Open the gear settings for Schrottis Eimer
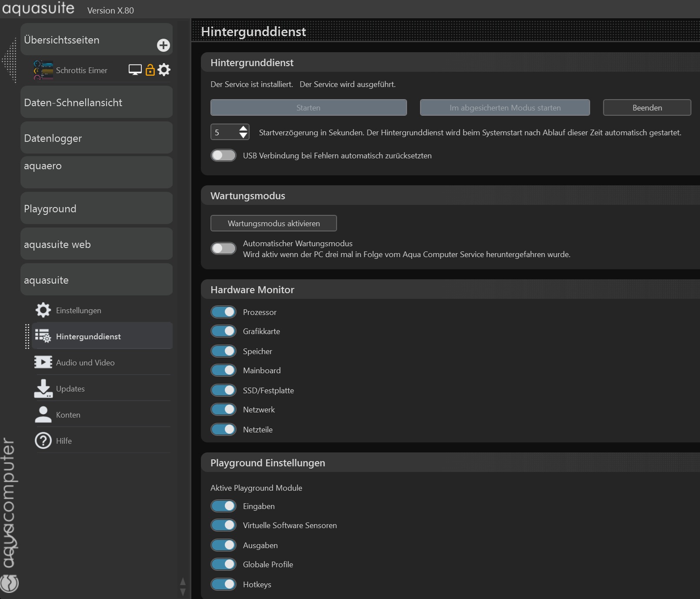The height and width of the screenshot is (599, 700). pos(164,70)
